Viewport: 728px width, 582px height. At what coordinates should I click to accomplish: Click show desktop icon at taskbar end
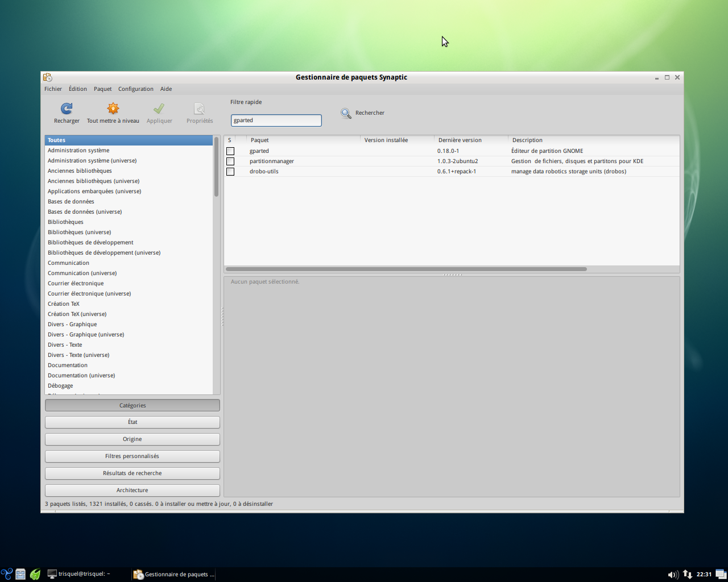pyautogui.click(x=721, y=574)
